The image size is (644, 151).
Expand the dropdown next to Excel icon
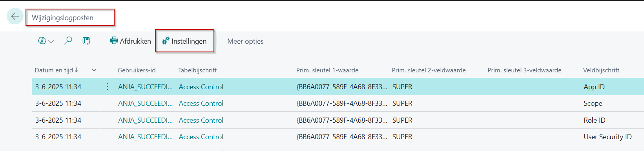point(51,41)
